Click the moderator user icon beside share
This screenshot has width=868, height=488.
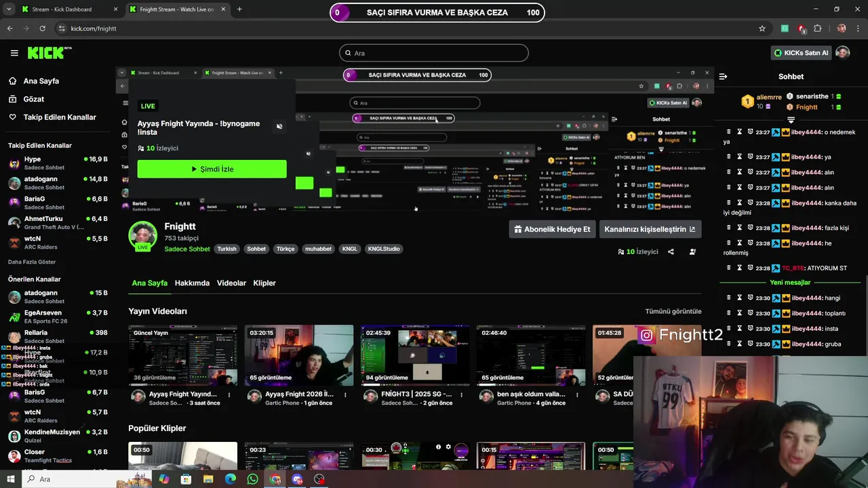click(x=692, y=251)
